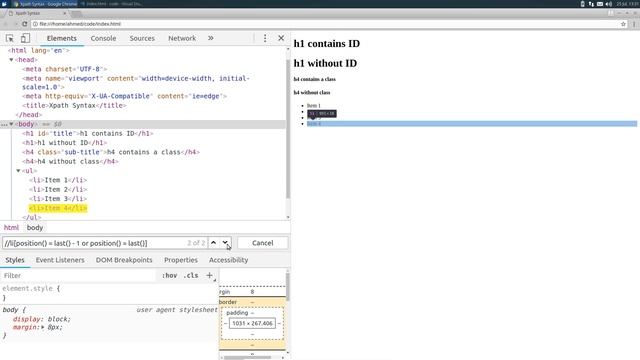Click the highlighted Item 4 list entry
This screenshot has width=640, height=360.
click(472, 124)
